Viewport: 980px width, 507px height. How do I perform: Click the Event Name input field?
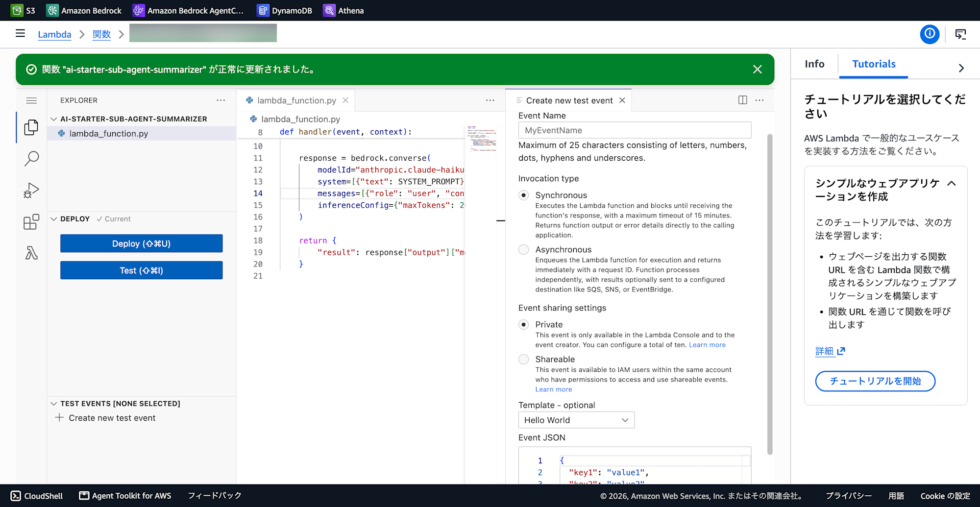click(x=635, y=130)
